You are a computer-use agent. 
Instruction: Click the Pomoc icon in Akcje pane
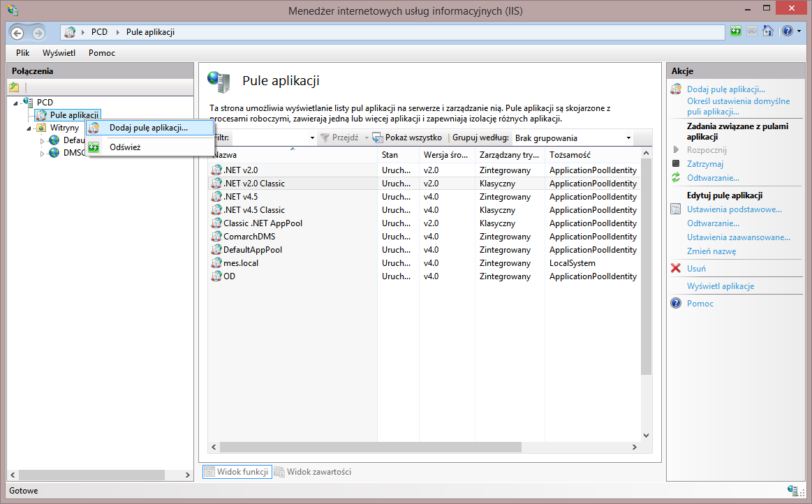click(x=676, y=303)
